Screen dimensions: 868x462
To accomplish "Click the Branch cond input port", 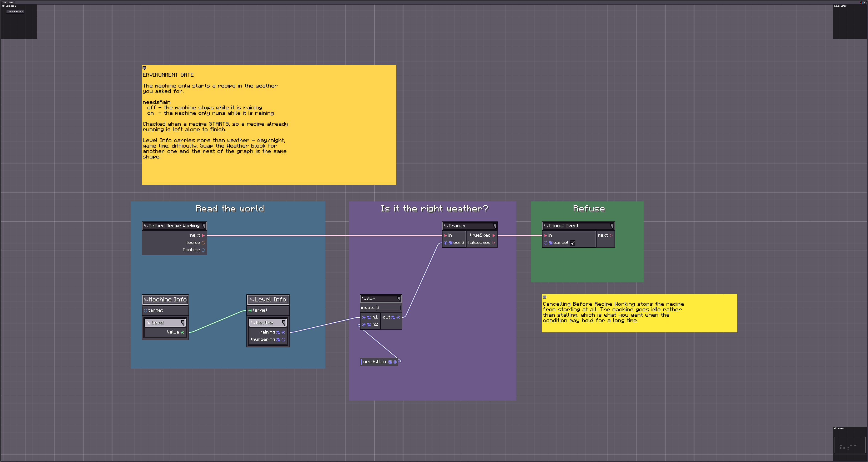I will [x=445, y=243].
